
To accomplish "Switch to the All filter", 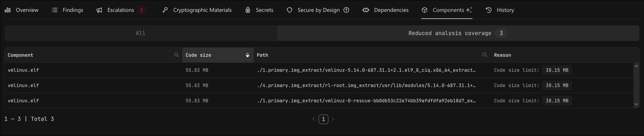I will point(141,33).
